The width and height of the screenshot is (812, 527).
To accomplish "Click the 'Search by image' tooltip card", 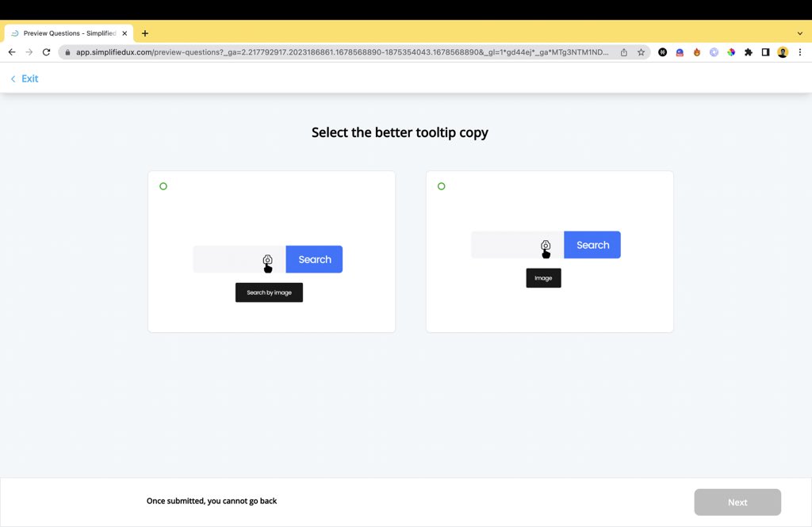I will [x=271, y=251].
